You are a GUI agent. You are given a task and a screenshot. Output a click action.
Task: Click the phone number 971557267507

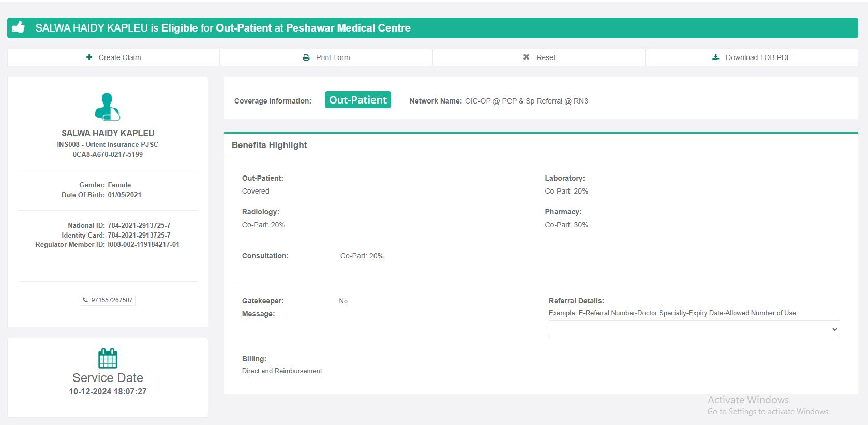click(112, 300)
